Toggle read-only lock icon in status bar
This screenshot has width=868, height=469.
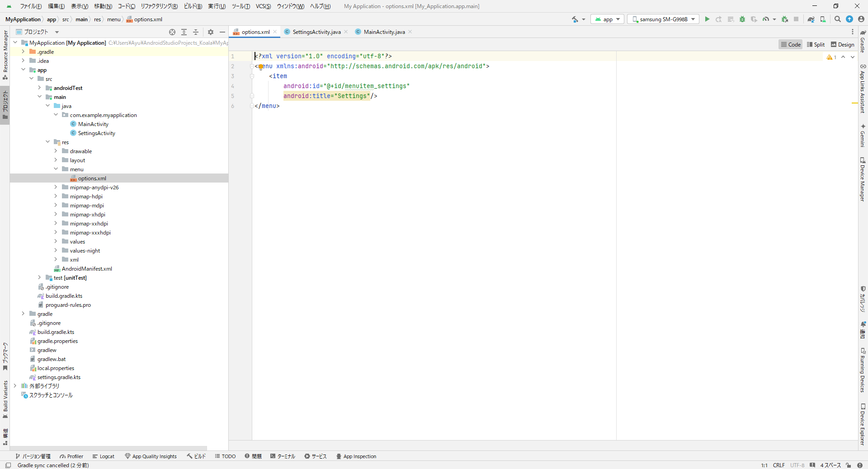tap(849, 465)
